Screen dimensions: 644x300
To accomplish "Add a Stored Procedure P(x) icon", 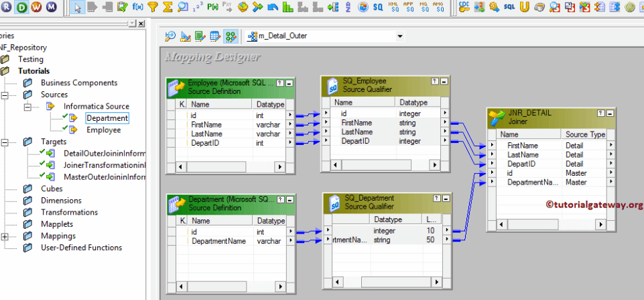I will point(212,7).
